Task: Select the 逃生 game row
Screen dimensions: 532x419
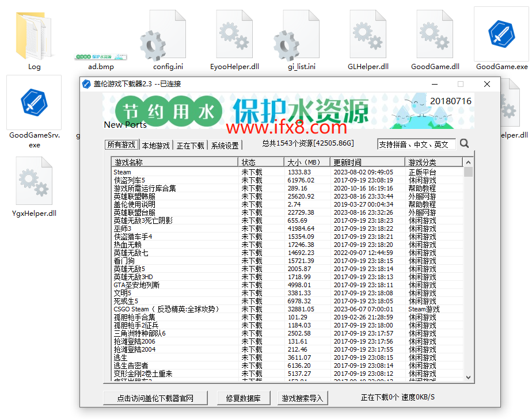Action: [x=287, y=357]
